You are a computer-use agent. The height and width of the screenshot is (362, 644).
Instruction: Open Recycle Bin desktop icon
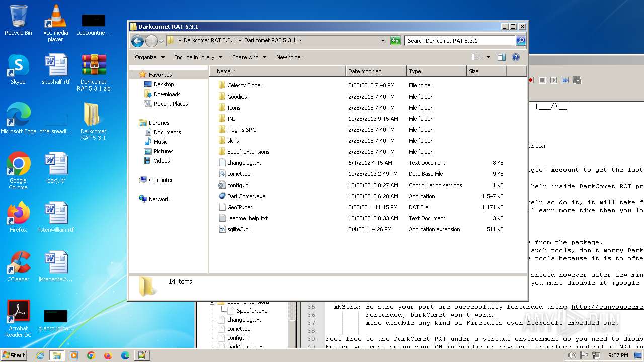[18, 20]
